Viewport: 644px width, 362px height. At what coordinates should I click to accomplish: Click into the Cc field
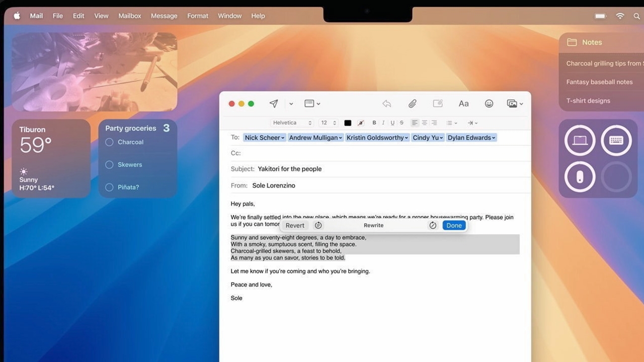380,153
